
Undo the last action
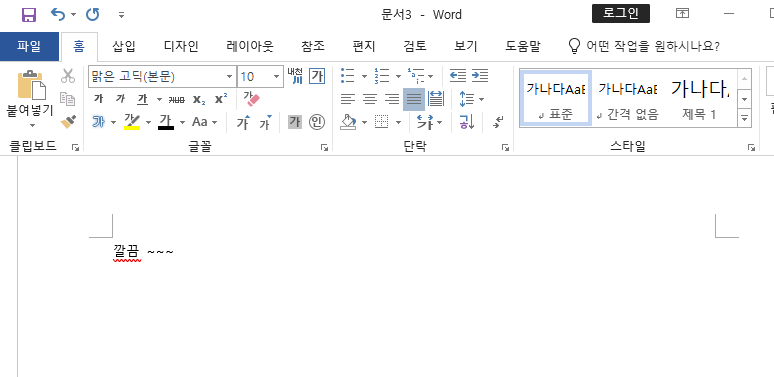click(58, 15)
